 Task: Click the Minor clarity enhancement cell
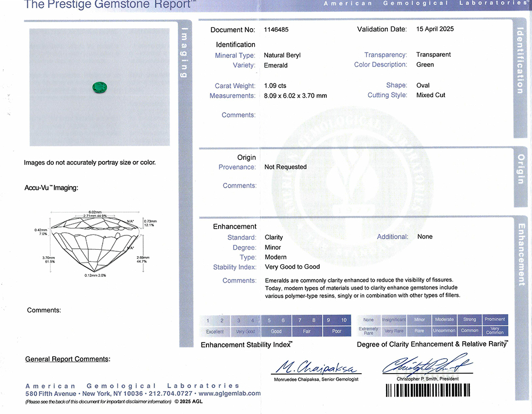click(x=419, y=319)
